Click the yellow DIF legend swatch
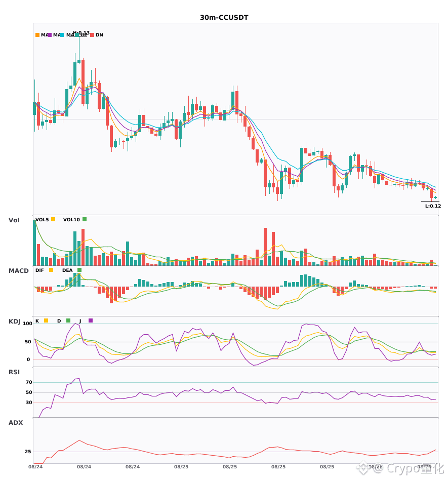The width and height of the screenshot is (448, 481). [x=51, y=270]
